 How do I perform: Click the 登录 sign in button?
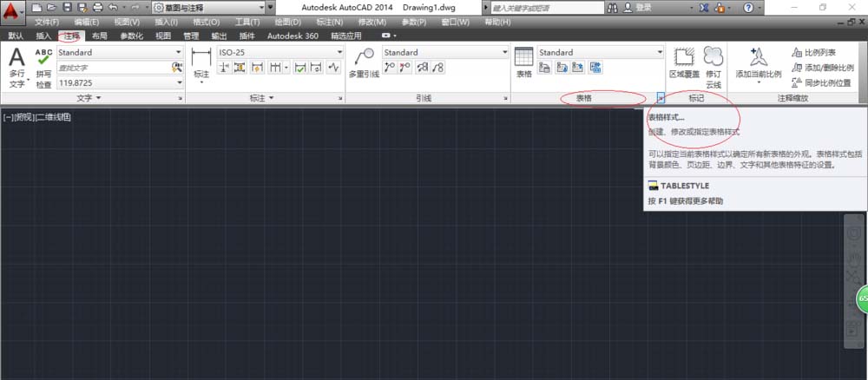pos(638,8)
